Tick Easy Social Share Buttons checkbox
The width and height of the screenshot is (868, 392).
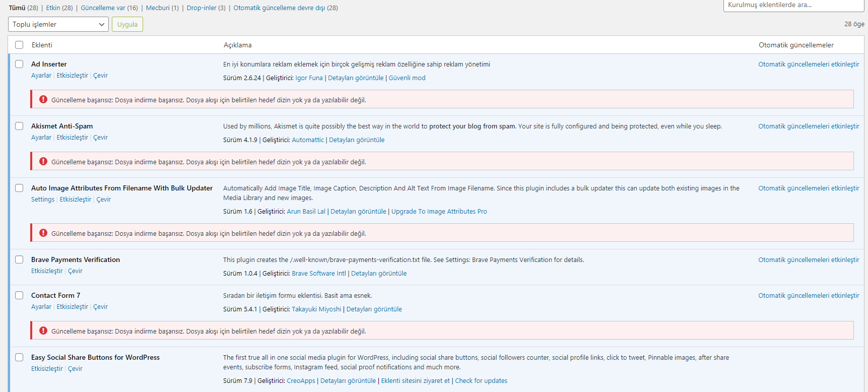pos(19,357)
